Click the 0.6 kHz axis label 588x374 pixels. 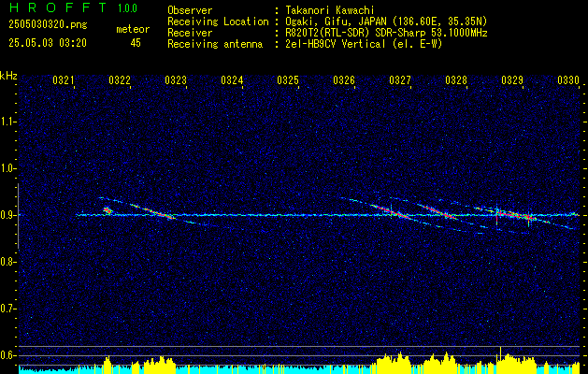point(7,355)
